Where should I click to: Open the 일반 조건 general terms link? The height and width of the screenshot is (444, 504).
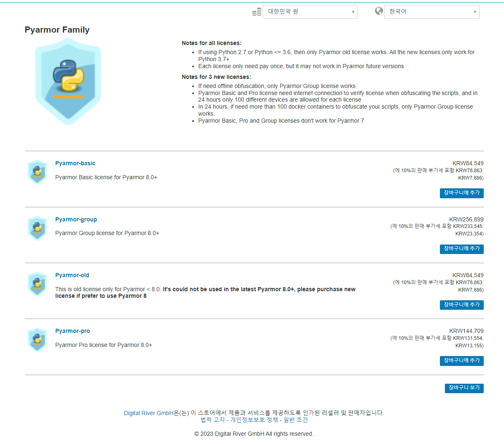coord(296,420)
